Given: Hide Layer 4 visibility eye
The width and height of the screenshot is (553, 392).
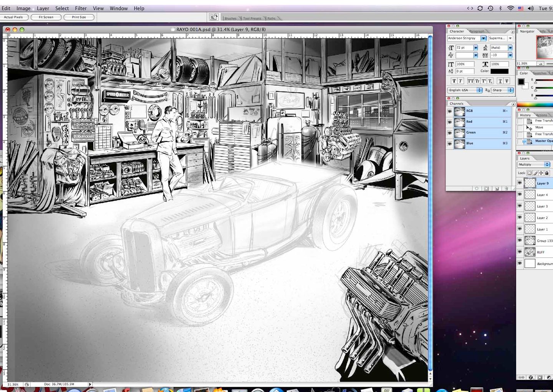Looking at the screenshot, I should (520, 195).
